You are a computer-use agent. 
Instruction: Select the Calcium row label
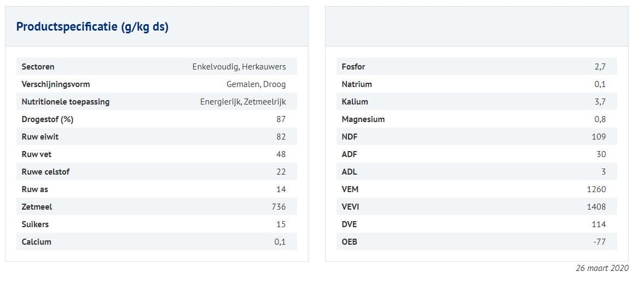(36, 242)
